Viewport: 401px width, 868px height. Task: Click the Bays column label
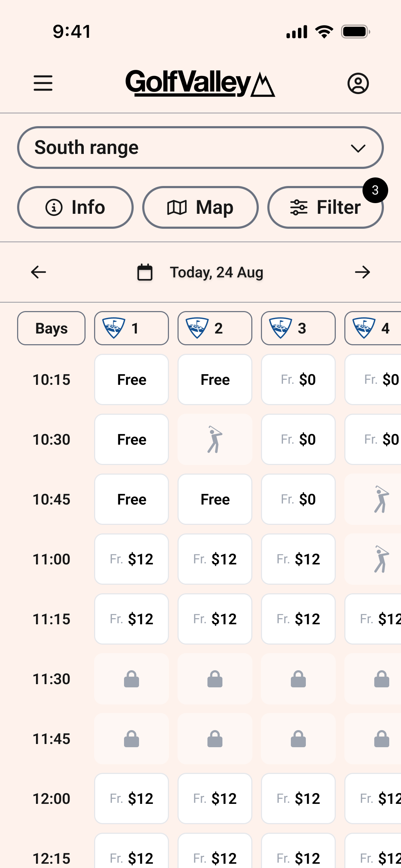(51, 328)
